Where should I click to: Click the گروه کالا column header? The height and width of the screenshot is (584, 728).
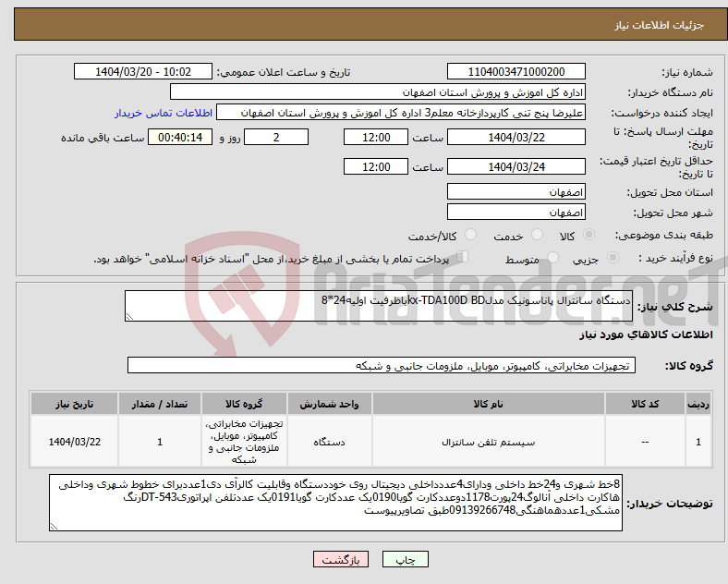pyautogui.click(x=244, y=404)
